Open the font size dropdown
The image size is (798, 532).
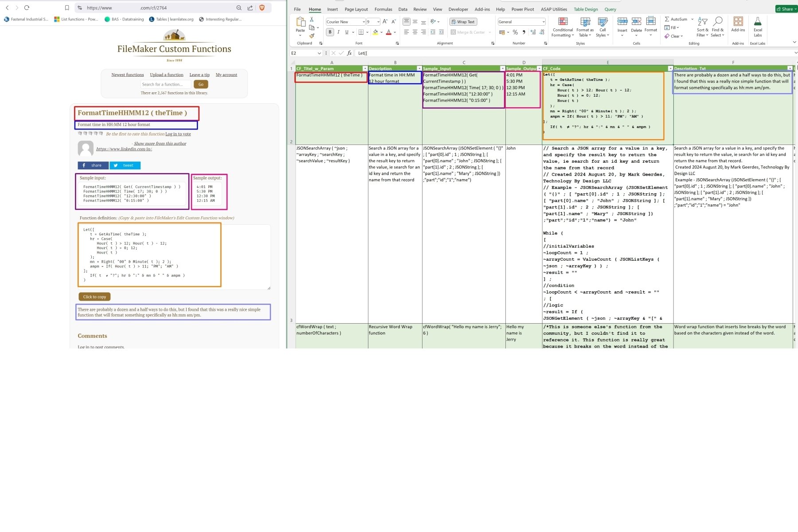point(378,22)
